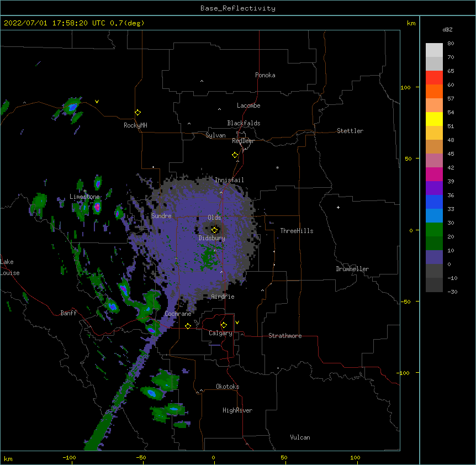Select the Drumheller town label
This screenshot has width=476, height=465.
click(352, 269)
